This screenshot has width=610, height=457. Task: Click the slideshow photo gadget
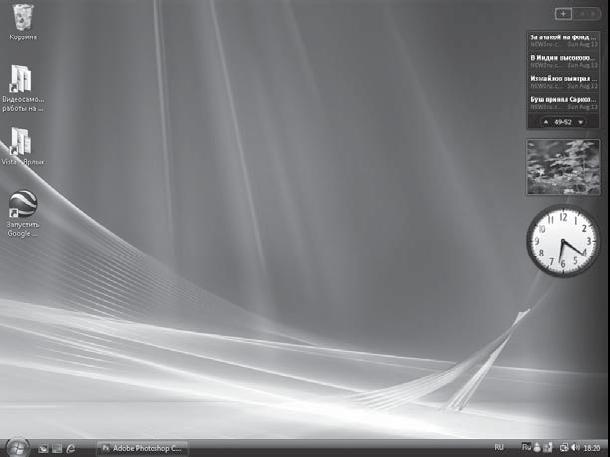click(x=563, y=167)
